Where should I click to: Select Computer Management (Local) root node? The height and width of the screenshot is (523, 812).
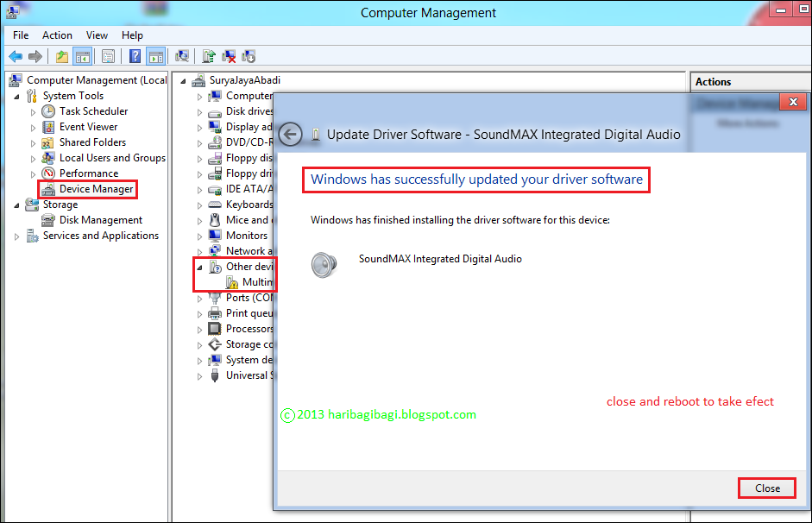pos(97,80)
